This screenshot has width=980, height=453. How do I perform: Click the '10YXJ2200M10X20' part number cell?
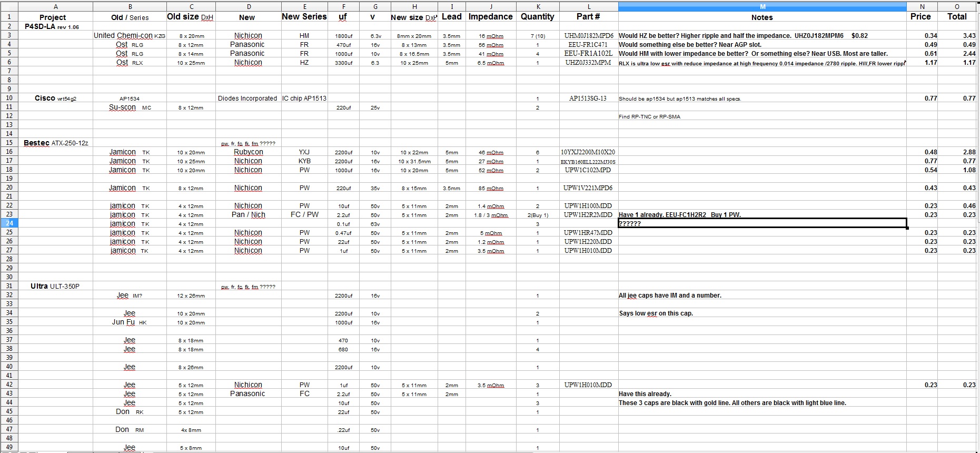click(x=588, y=152)
